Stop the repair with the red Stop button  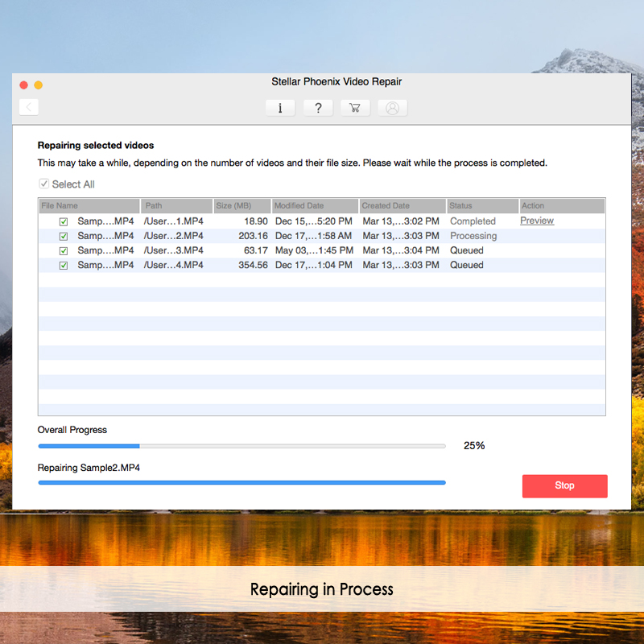[x=565, y=486]
